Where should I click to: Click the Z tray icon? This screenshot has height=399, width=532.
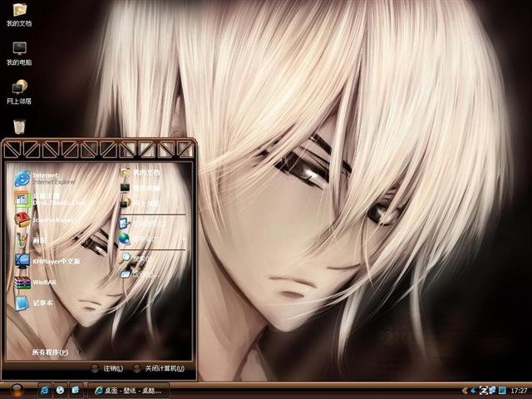[x=483, y=391]
